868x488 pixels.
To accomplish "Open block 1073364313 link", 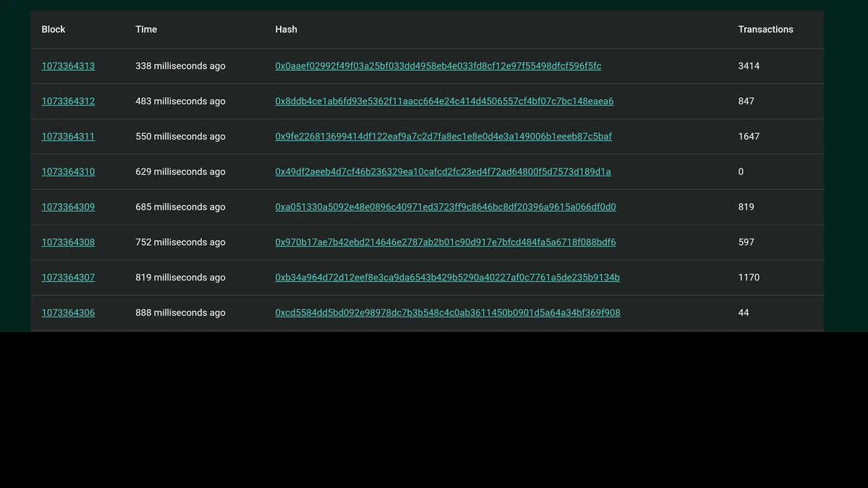I will (68, 66).
